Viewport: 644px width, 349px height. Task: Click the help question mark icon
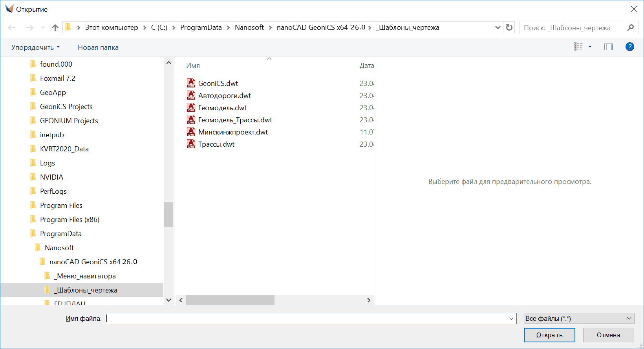629,47
